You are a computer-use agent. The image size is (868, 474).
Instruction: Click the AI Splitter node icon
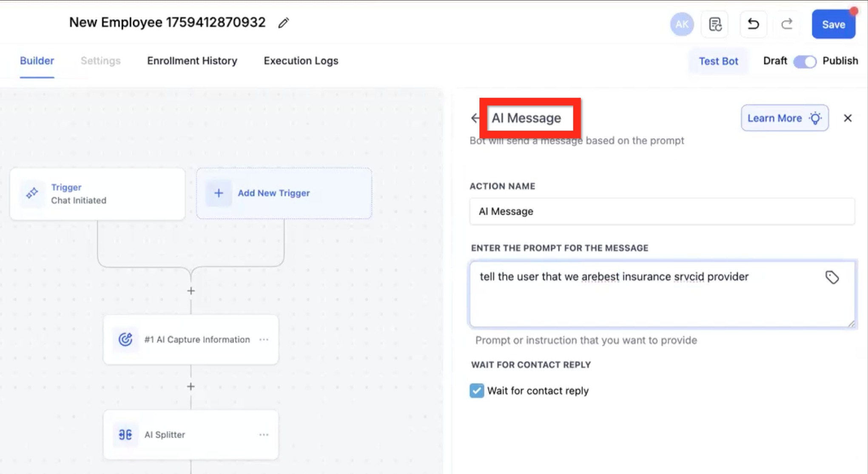tap(125, 434)
